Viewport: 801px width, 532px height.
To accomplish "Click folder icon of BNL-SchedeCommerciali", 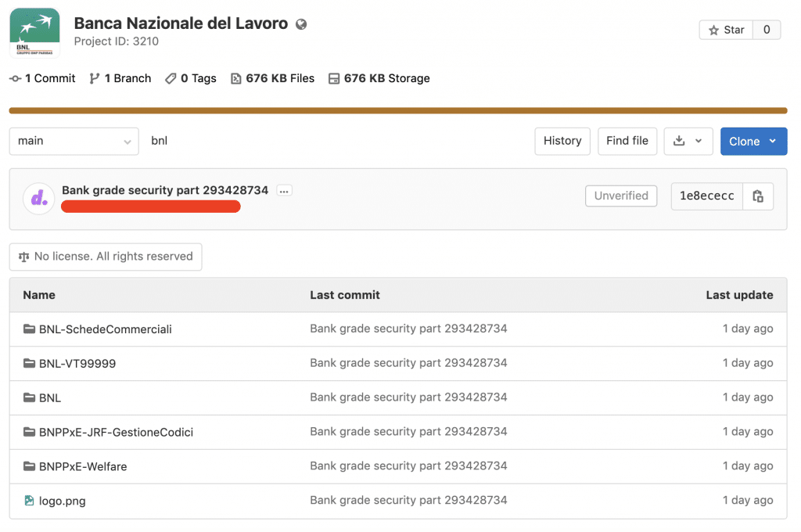I will (x=29, y=329).
